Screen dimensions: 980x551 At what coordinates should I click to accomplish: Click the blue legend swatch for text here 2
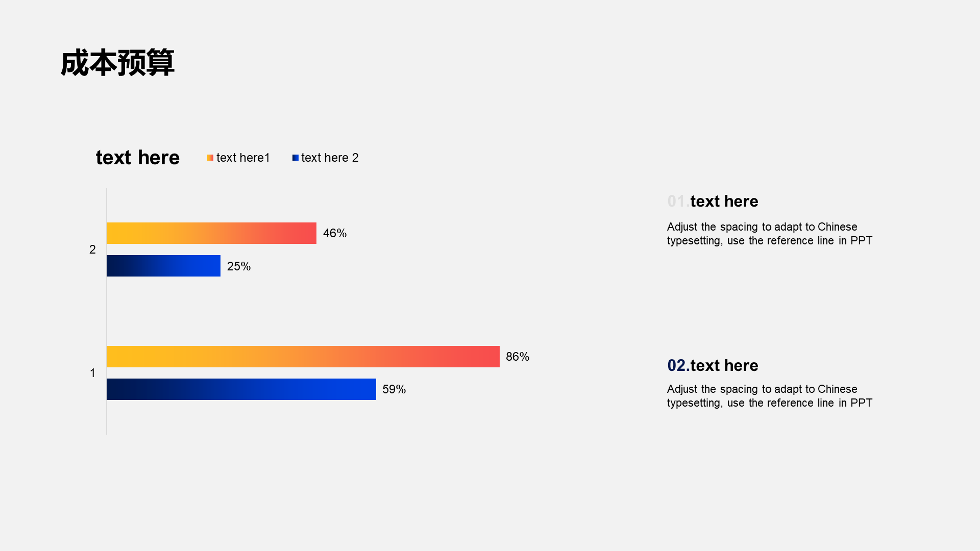pos(295,158)
